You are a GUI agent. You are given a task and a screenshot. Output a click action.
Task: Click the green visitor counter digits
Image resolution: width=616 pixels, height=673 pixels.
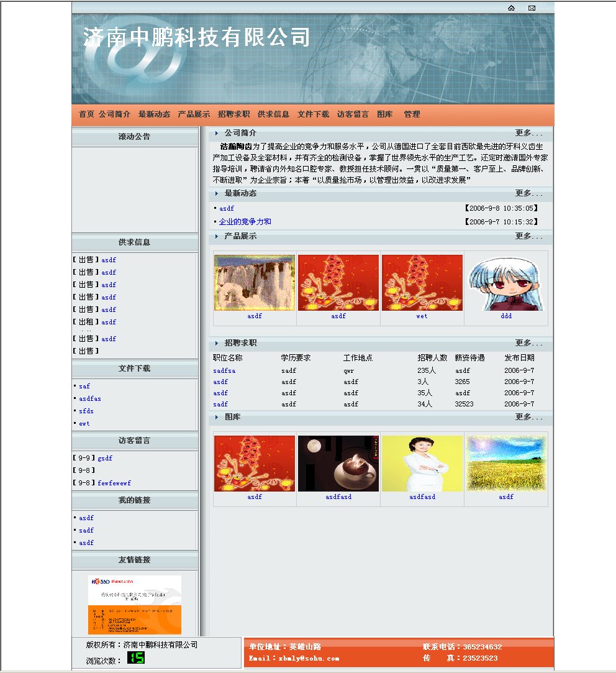click(135, 657)
